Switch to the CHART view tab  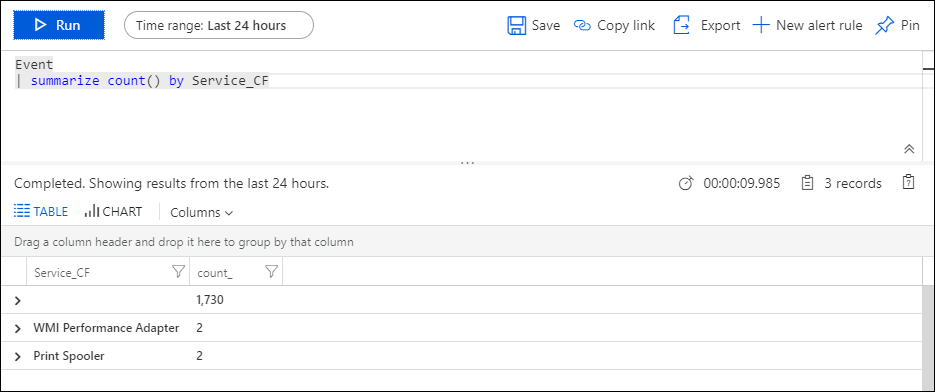113,211
